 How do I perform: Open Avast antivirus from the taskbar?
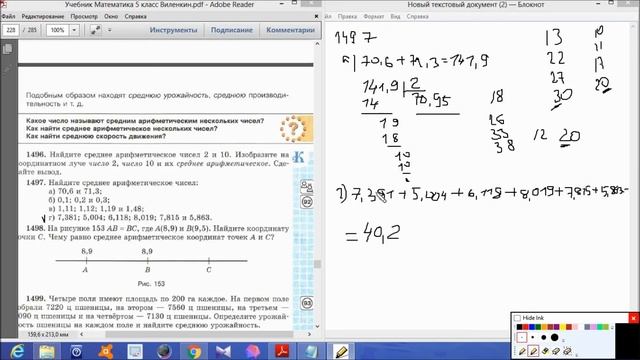(106, 351)
